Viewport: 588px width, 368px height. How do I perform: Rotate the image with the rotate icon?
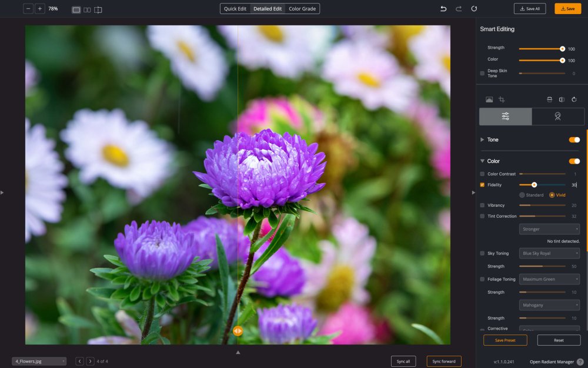click(x=574, y=100)
